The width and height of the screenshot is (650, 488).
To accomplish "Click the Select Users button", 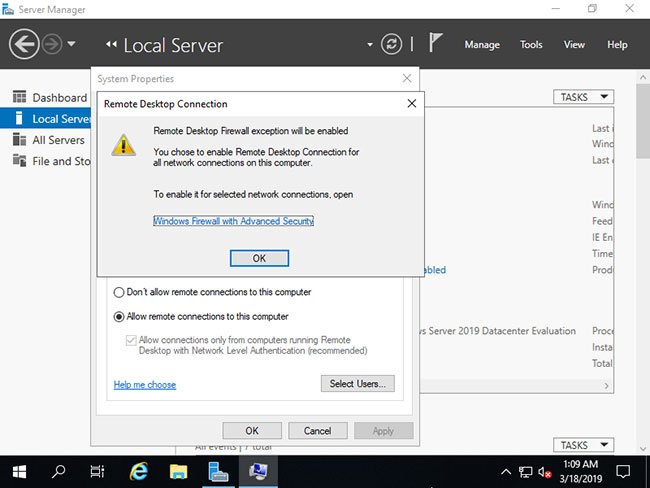I will pos(358,384).
